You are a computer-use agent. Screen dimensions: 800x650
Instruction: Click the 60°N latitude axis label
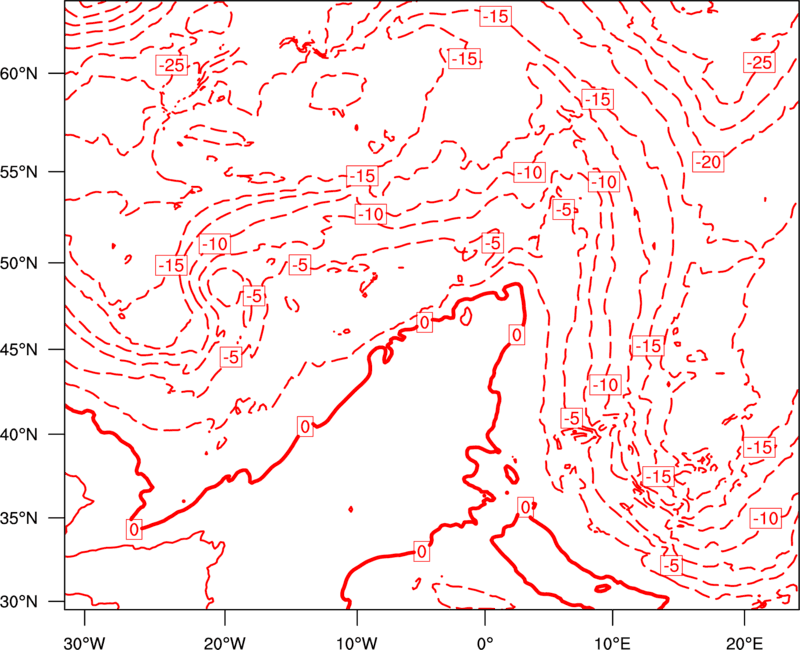(x=19, y=73)
